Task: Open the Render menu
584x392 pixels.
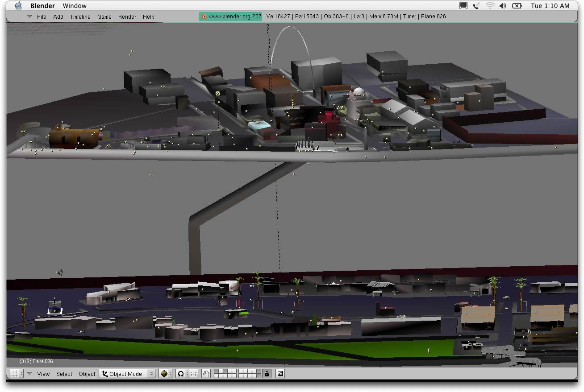Action: (x=127, y=17)
